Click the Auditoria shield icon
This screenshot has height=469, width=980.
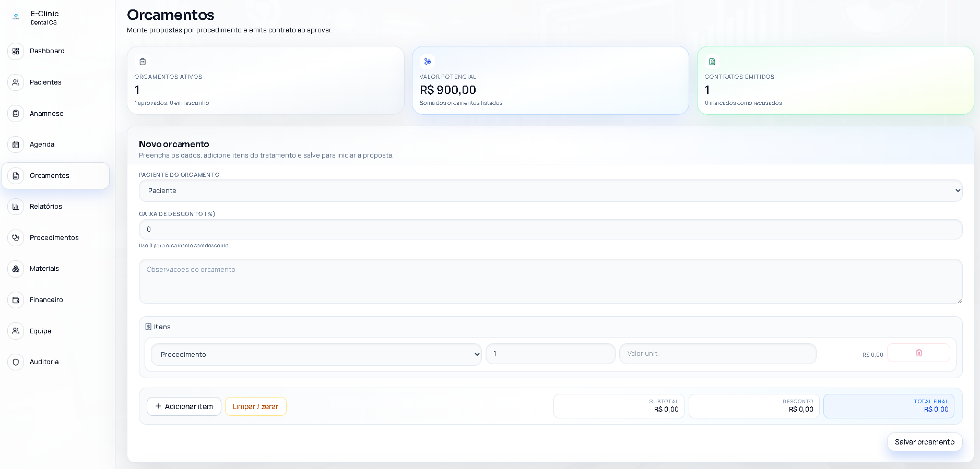(16, 362)
